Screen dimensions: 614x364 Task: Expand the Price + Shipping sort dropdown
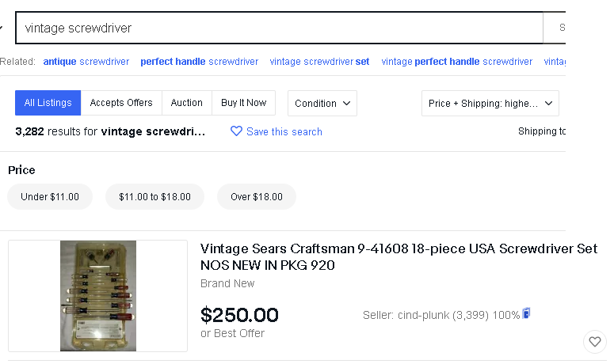[x=490, y=103]
